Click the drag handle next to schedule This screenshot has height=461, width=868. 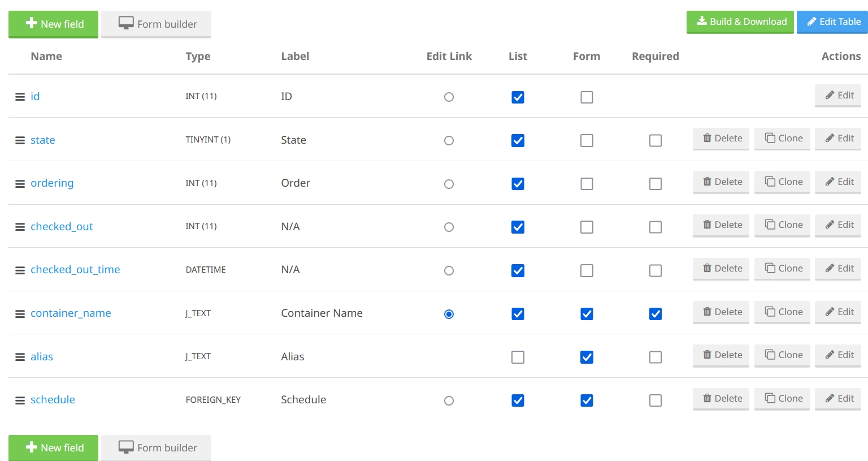20,400
